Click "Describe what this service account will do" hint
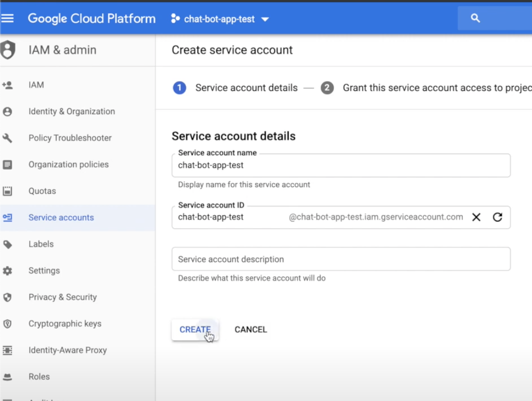 252,278
